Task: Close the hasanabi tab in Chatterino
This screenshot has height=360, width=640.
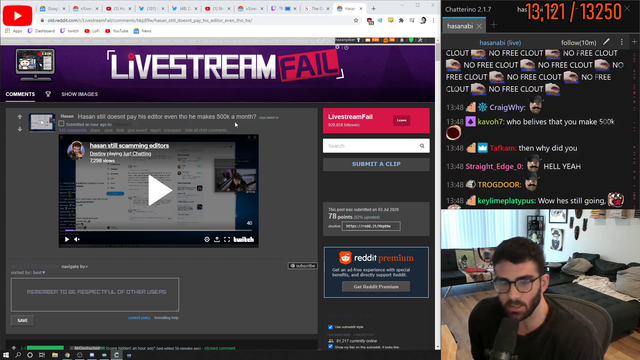Action: point(479,26)
